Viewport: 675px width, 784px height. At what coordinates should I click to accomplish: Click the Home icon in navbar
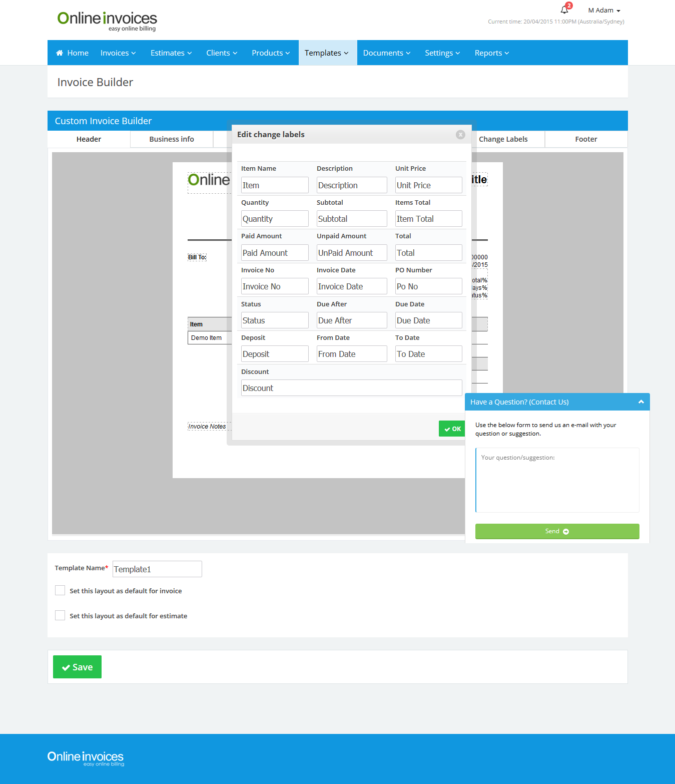tap(60, 53)
